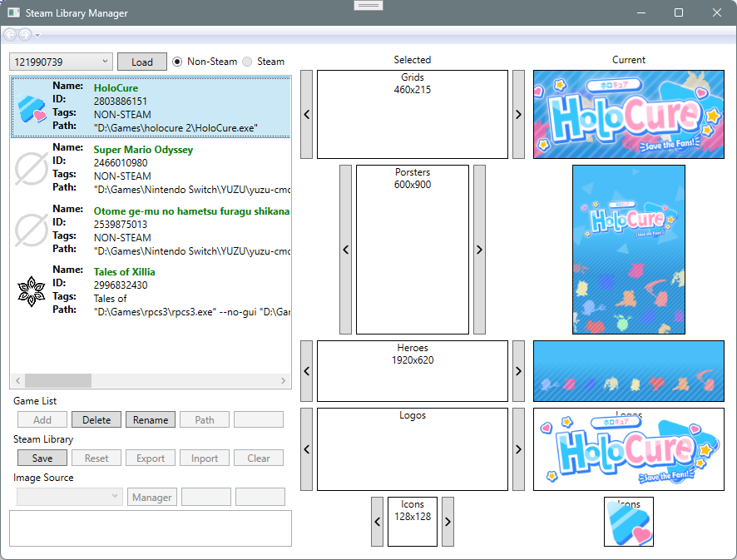Viewport: 737px width, 560px height.
Task: Click the game list scroll-right arrow
Action: 283,380
